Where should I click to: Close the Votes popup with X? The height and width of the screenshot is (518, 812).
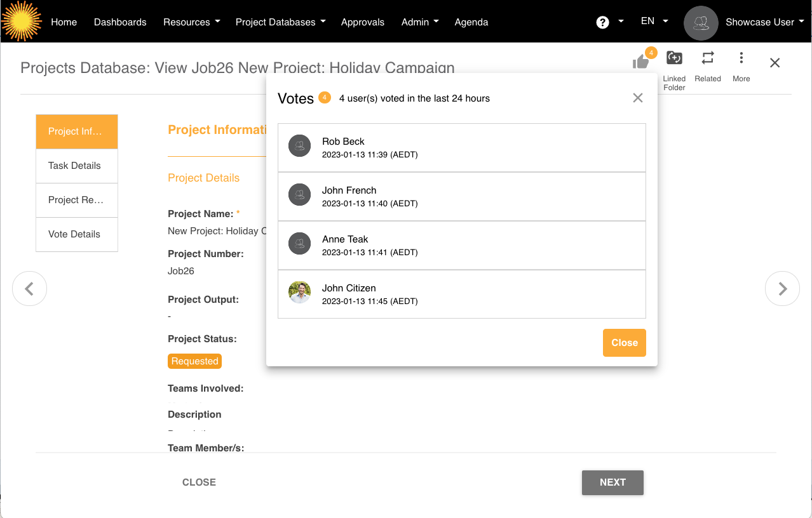click(x=638, y=98)
